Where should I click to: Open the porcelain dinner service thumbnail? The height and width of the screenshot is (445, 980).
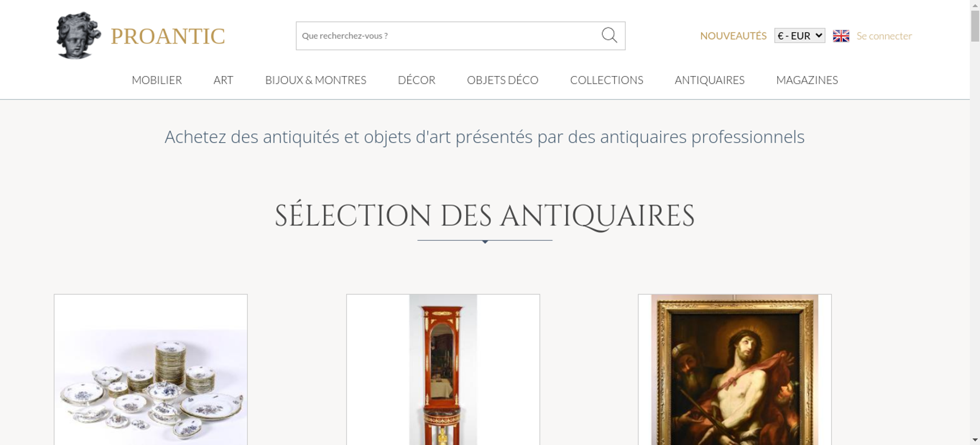coord(151,370)
